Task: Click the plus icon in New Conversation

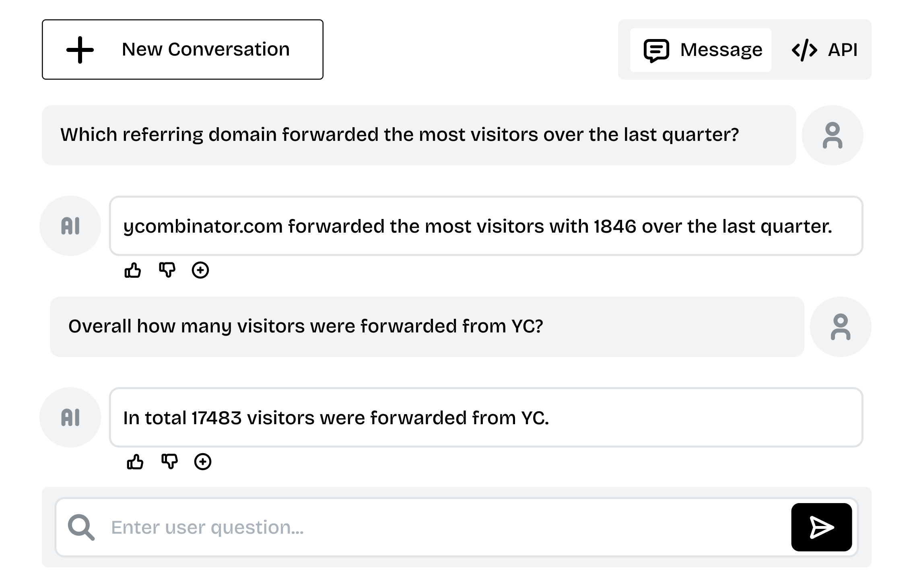Action: click(80, 50)
